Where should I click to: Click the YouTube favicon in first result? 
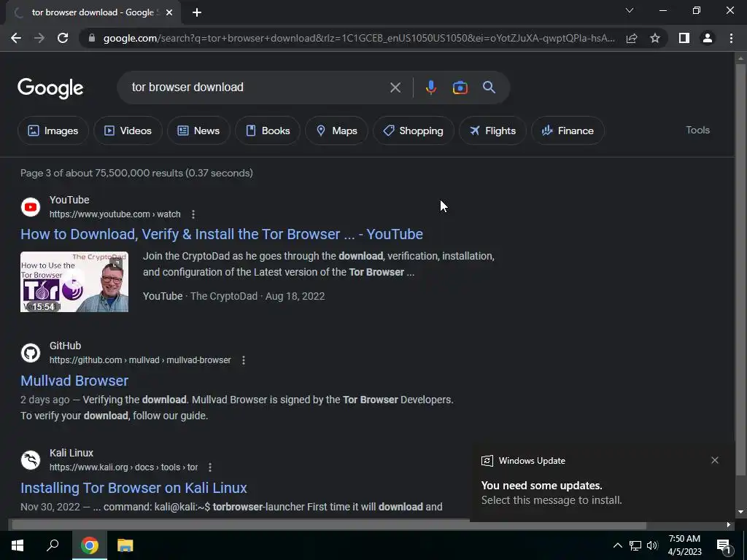coord(31,207)
